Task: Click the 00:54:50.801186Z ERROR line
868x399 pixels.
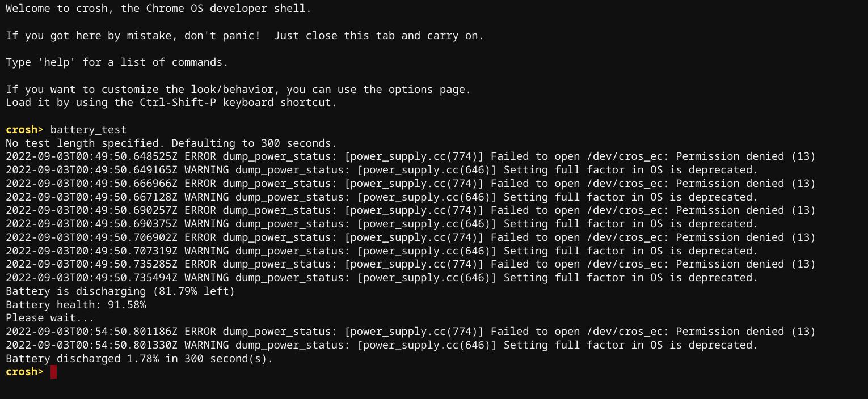Action: 411,332
